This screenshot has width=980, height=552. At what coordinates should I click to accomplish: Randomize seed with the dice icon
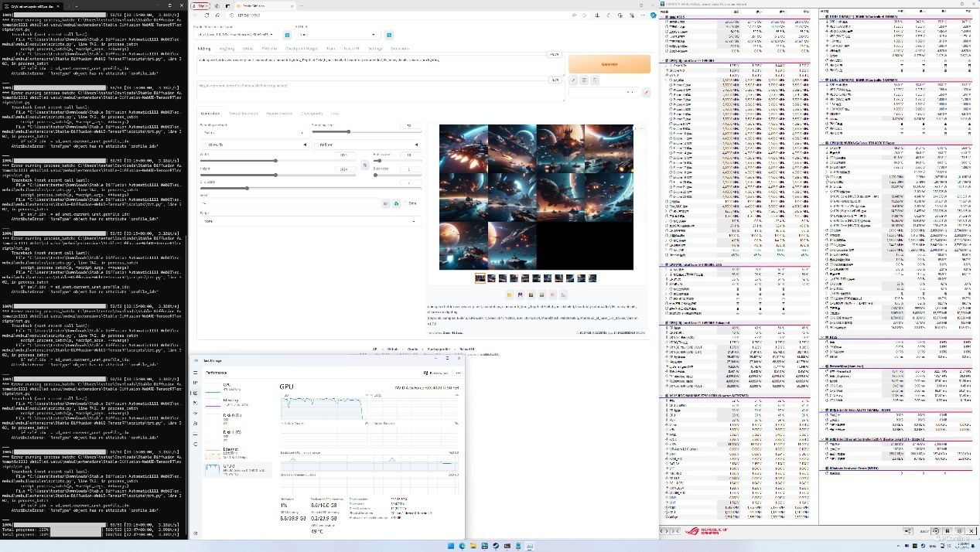385,203
